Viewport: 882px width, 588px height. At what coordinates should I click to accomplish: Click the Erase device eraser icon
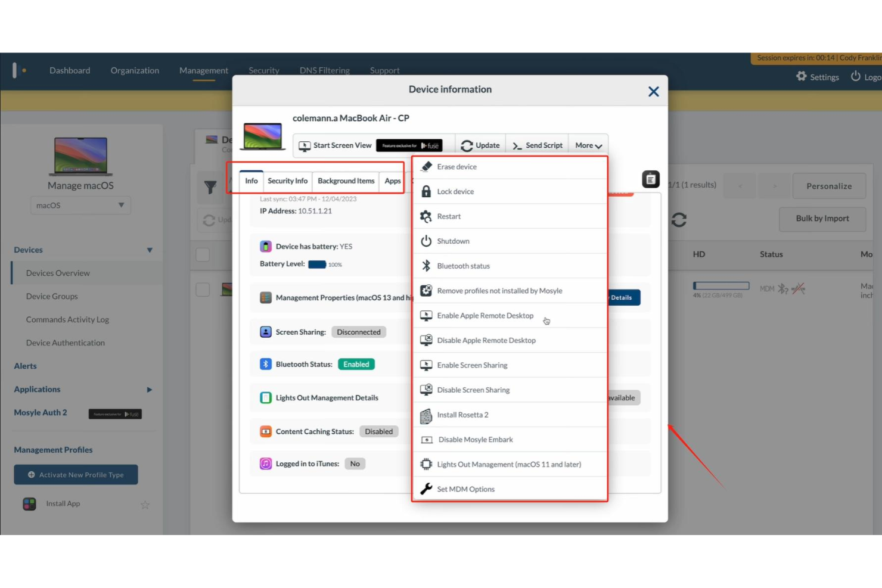coord(426,167)
